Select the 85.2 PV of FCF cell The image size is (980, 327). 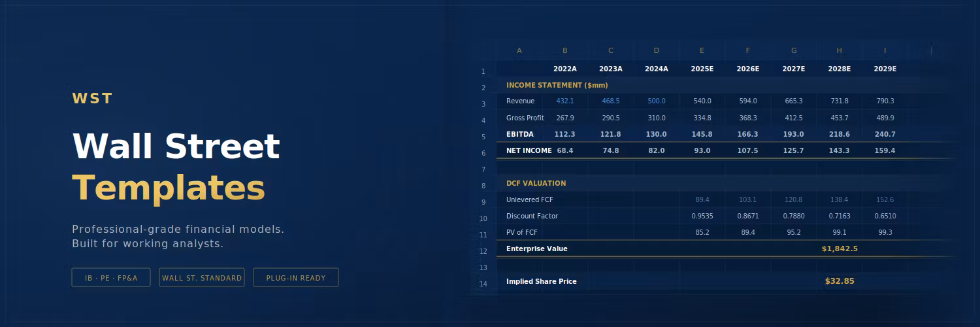click(702, 232)
